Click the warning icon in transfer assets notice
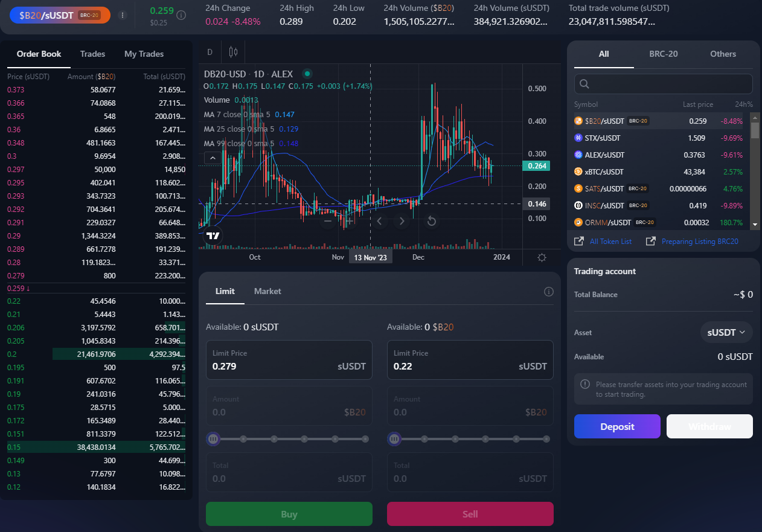Image resolution: width=762 pixels, height=532 pixels. [584, 384]
